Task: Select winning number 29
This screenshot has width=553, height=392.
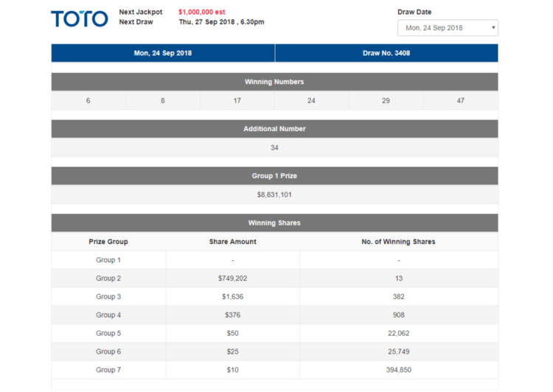Action: pyautogui.click(x=386, y=101)
